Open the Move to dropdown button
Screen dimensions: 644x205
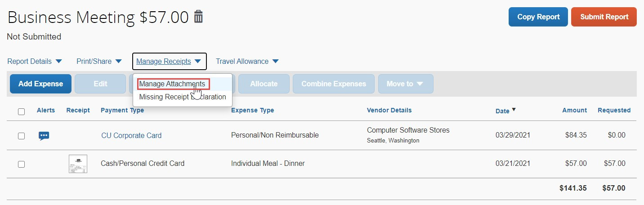tap(405, 84)
